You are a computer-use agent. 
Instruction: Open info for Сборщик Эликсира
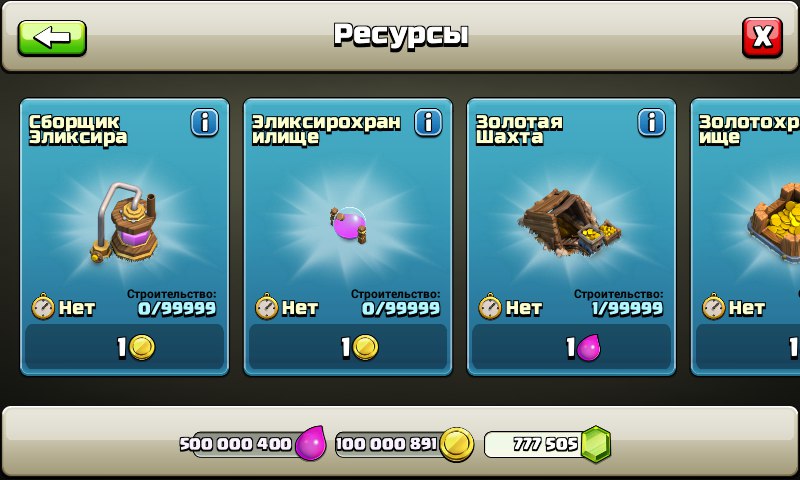(205, 122)
